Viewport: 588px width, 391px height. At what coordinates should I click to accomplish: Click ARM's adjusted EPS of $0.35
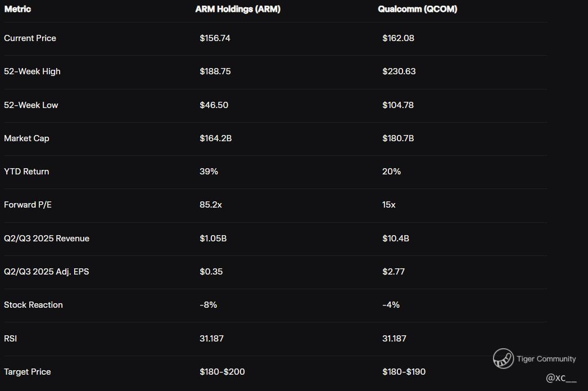click(211, 272)
